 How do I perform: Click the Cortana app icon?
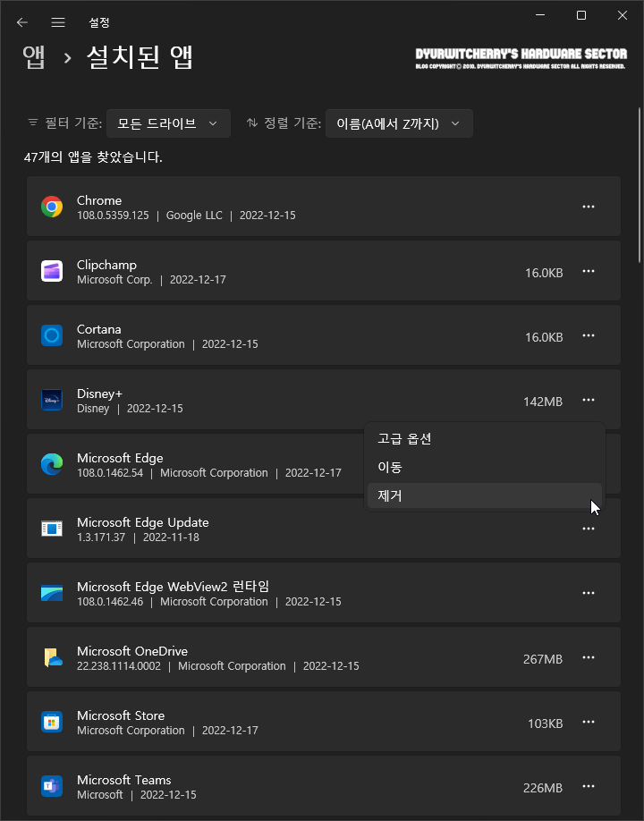52,335
